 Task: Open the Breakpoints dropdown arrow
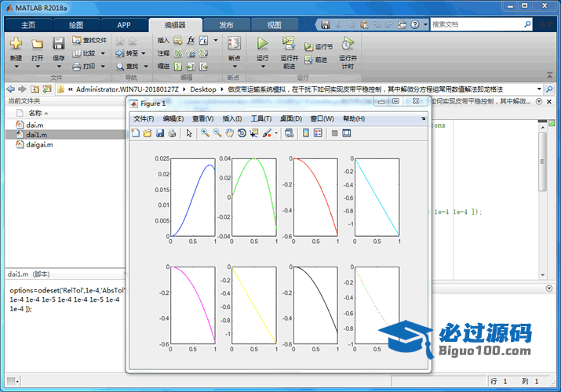tap(235, 67)
